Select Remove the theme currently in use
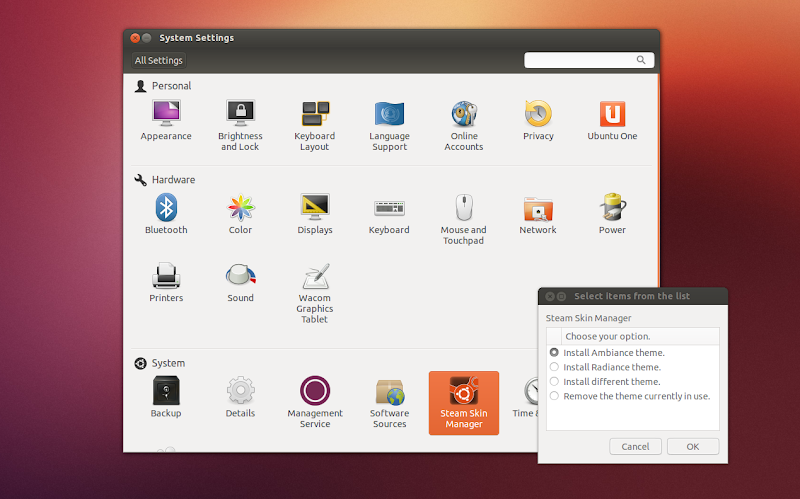 [x=555, y=396]
